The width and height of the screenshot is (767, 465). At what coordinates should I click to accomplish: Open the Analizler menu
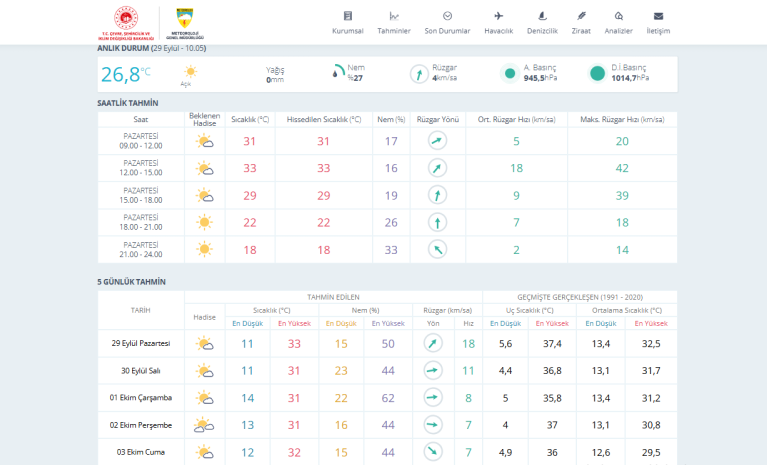(618, 23)
